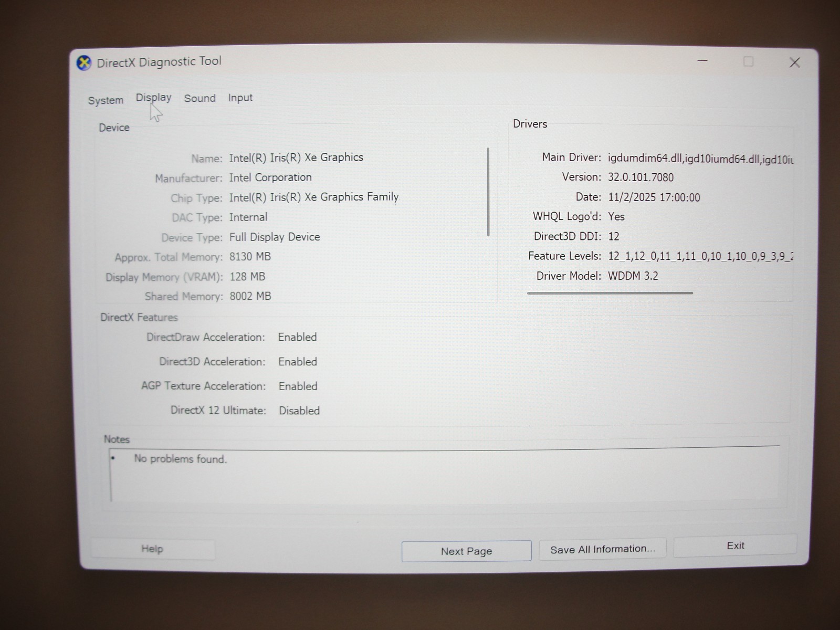The width and height of the screenshot is (840, 630).
Task: Click the Device panel vertical scrollbar
Action: [488, 192]
